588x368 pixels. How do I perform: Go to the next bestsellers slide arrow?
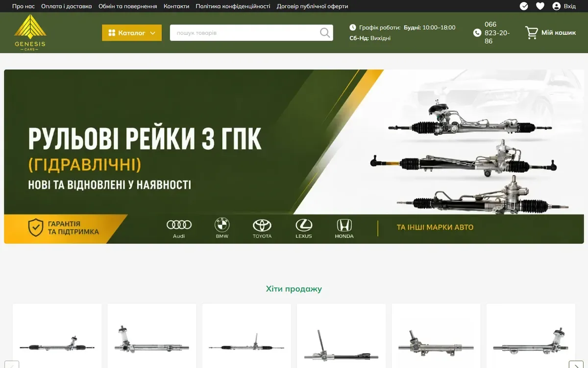(x=576, y=365)
